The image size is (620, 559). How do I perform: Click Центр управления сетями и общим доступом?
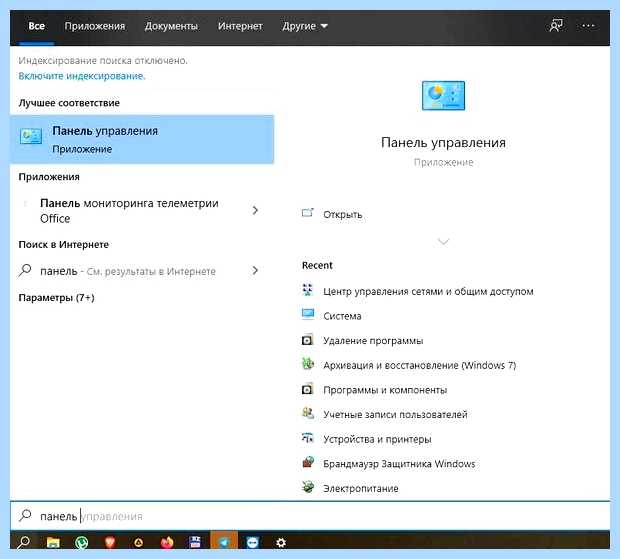coord(428,291)
